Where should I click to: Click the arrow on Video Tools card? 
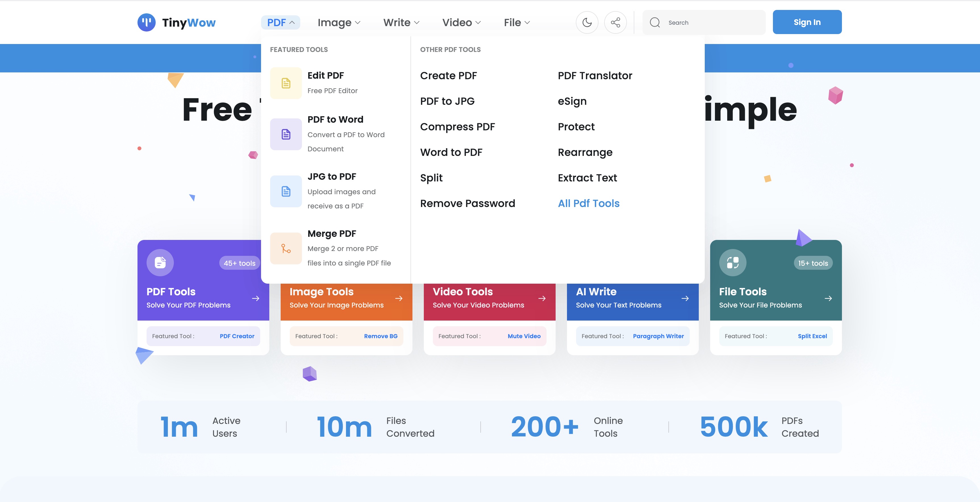click(x=542, y=298)
